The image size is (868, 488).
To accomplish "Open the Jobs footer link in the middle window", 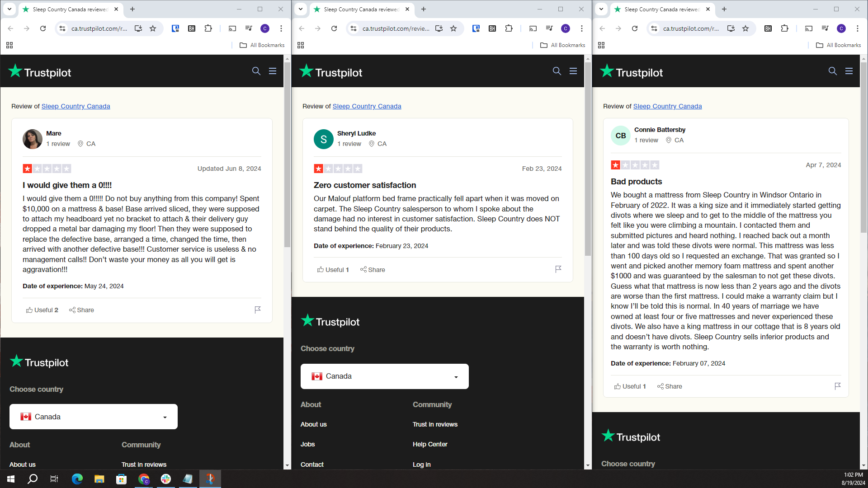I will pos(307,444).
